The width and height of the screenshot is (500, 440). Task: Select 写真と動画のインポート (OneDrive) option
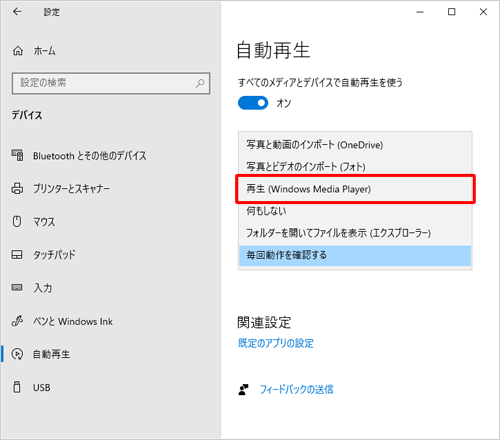tap(355, 145)
